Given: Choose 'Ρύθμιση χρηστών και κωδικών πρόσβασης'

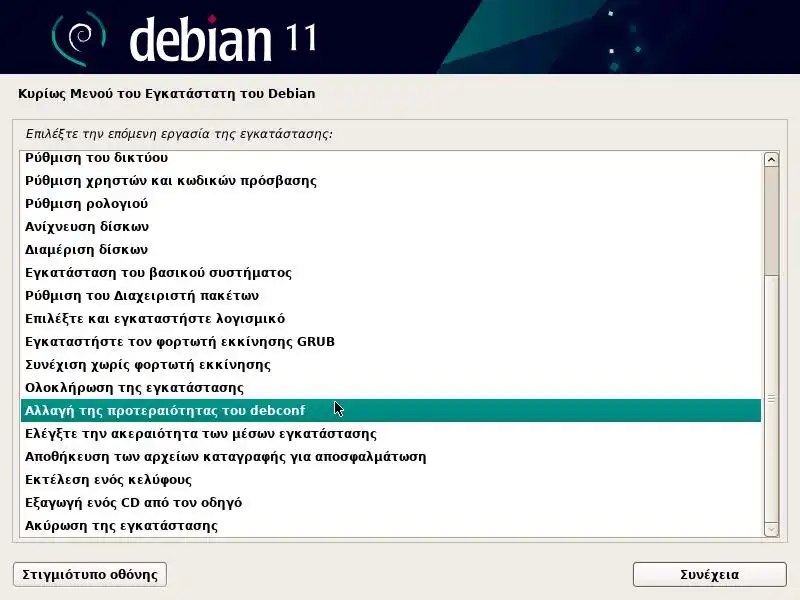Looking at the screenshot, I should [x=391, y=181].
